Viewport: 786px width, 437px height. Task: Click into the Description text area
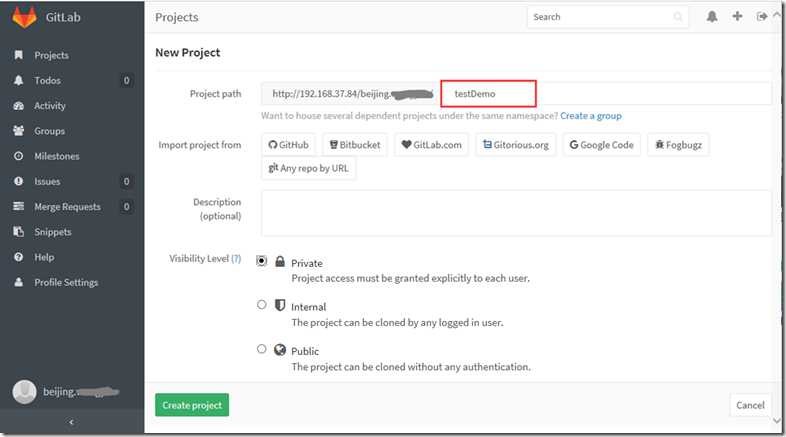click(x=516, y=213)
